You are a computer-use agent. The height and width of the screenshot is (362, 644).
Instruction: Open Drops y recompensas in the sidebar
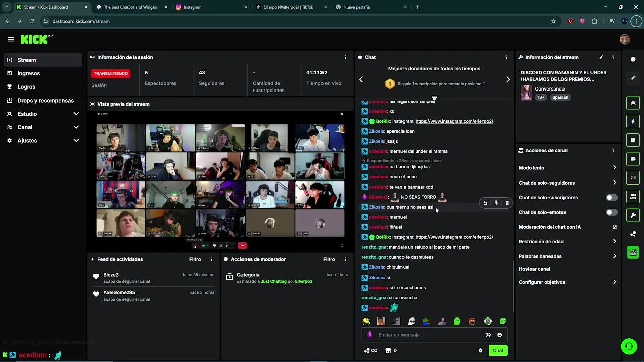(43, 101)
